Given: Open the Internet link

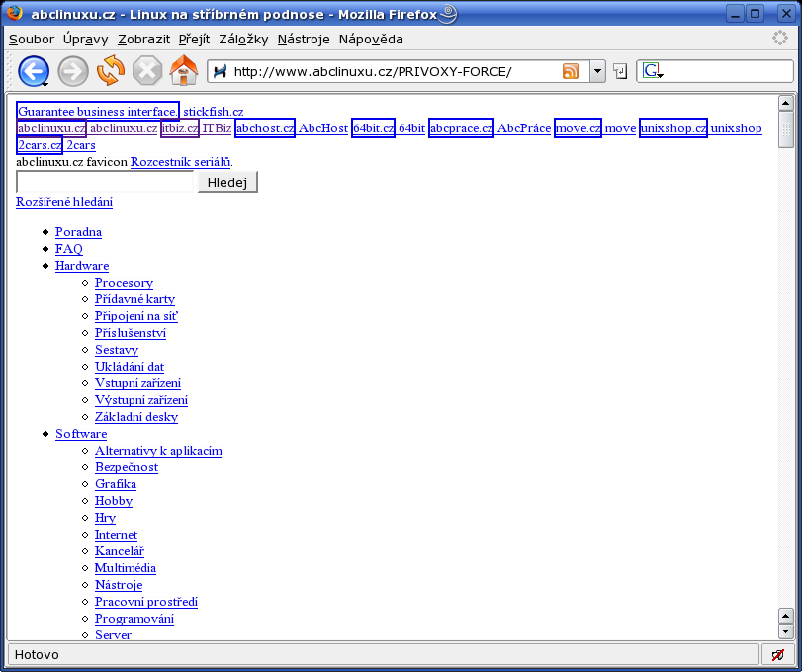Looking at the screenshot, I should pos(116,535).
